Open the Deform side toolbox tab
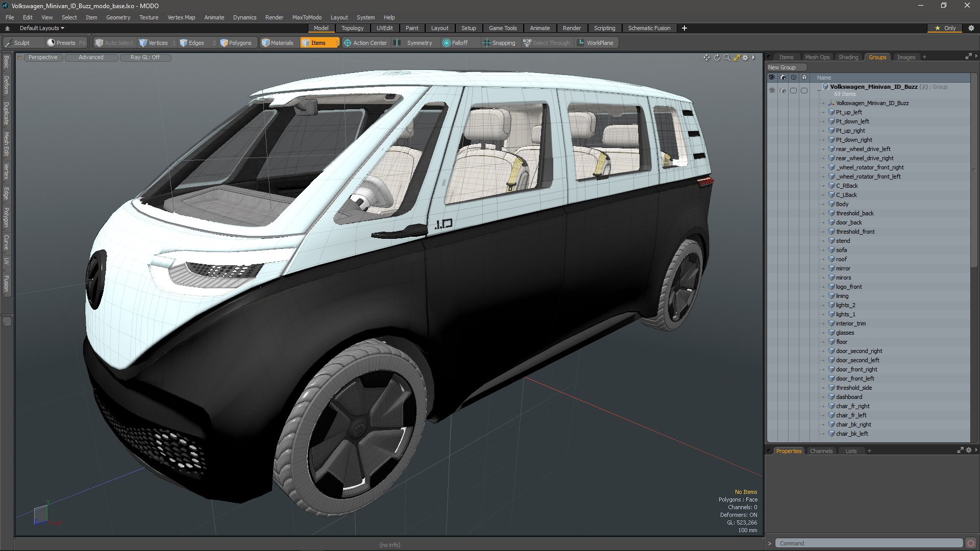980x551 pixels. click(7, 85)
